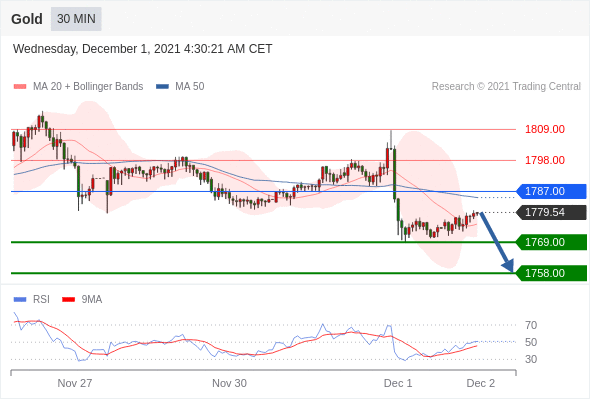
Task: Click the 1809.00 resistance level label
Action: pos(545,129)
